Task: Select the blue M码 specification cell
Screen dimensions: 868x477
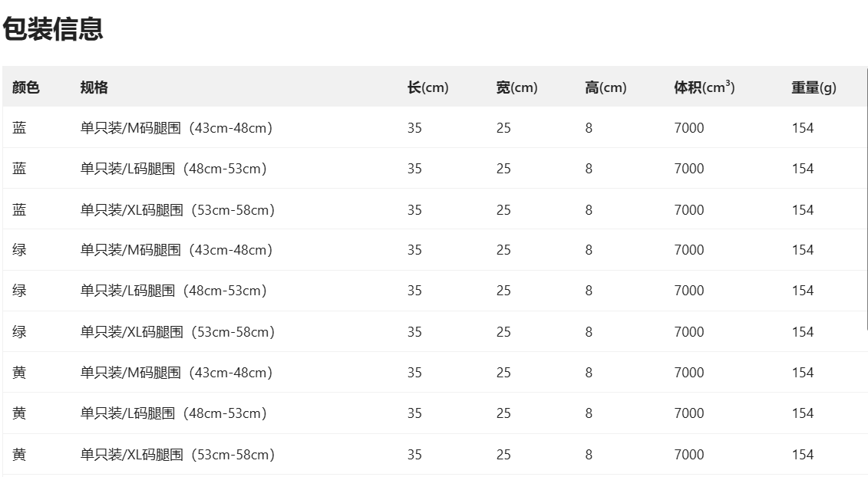Action: (177, 128)
